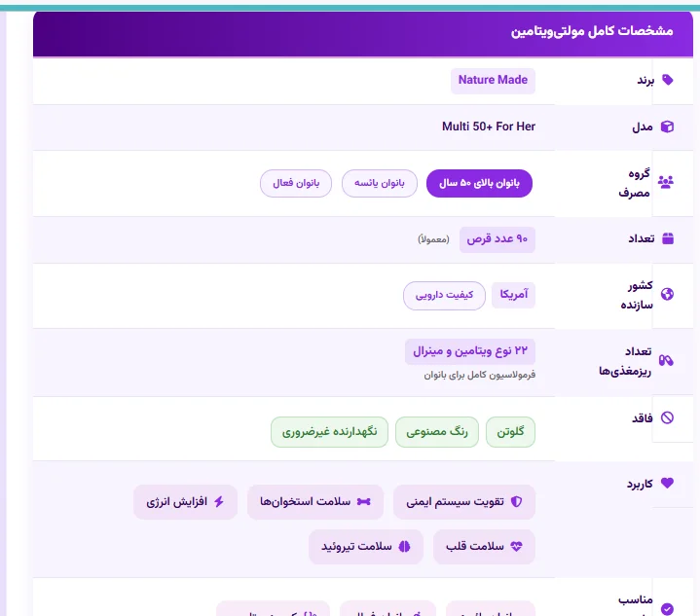Click the افزایش انرژی chip
Image resolution: width=700 pixels, height=616 pixels.
click(x=185, y=502)
